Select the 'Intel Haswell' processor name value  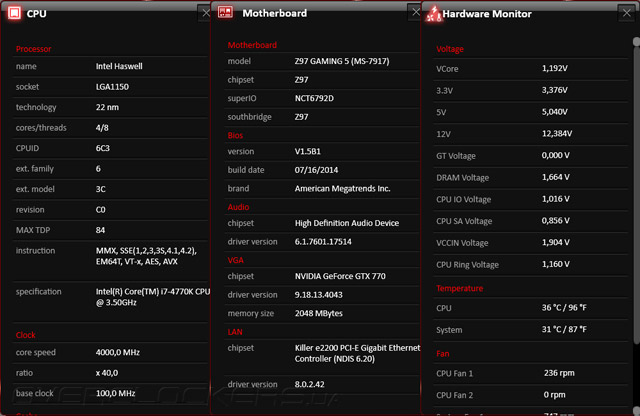click(119, 66)
